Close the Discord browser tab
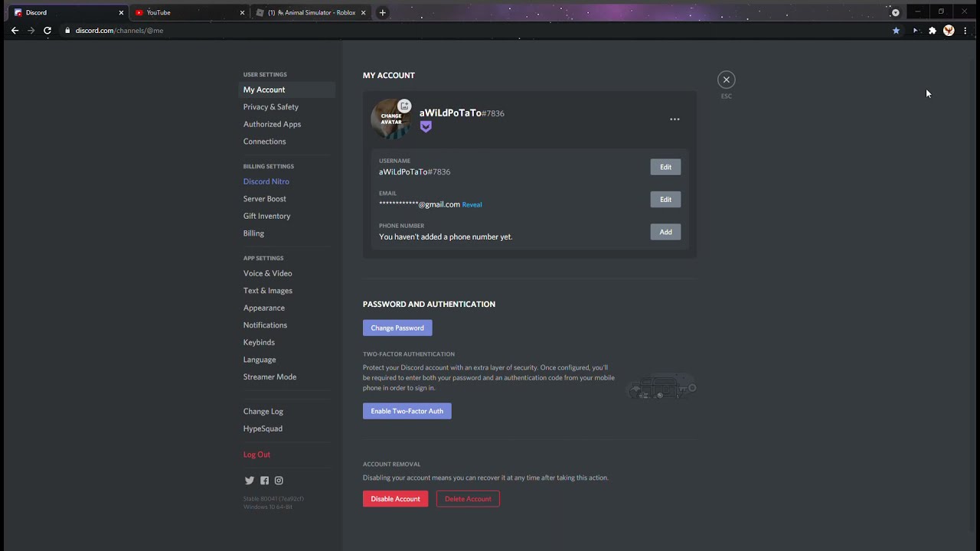This screenshot has width=980, height=551. (x=121, y=12)
